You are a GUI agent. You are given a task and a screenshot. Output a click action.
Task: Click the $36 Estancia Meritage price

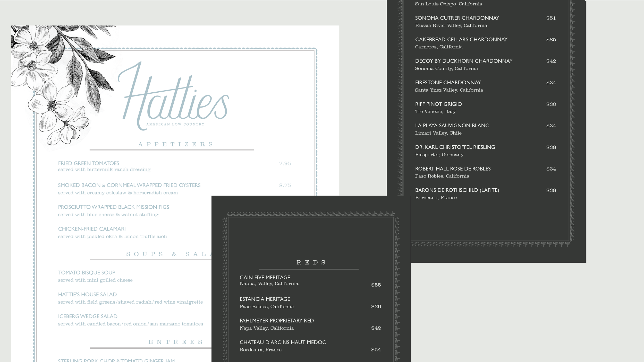click(x=376, y=306)
